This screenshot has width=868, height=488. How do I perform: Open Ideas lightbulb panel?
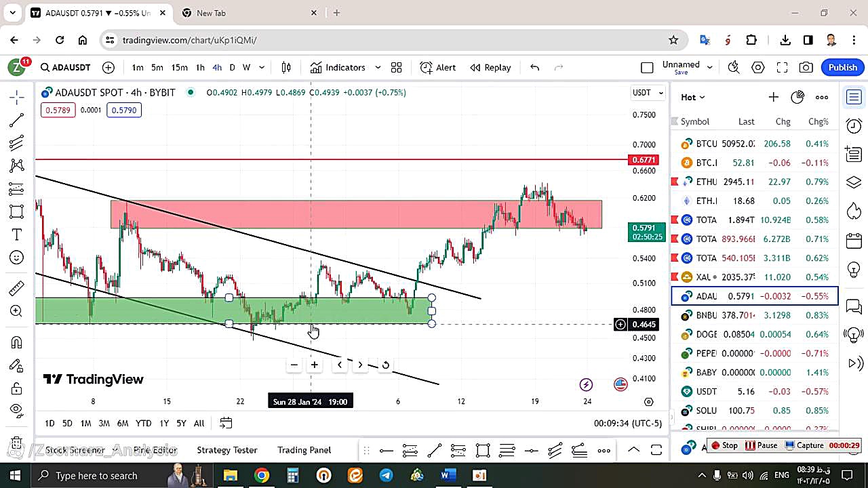click(854, 270)
